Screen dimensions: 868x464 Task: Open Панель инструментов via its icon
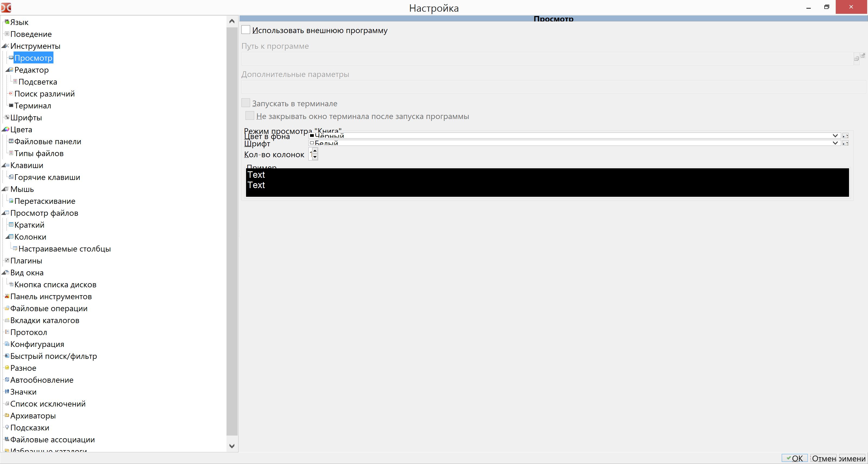point(7,296)
